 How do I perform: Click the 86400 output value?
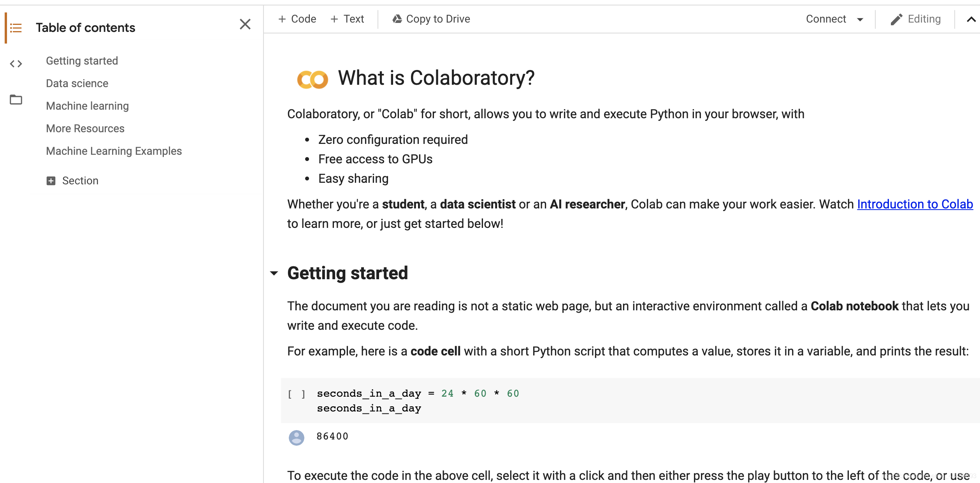click(332, 436)
